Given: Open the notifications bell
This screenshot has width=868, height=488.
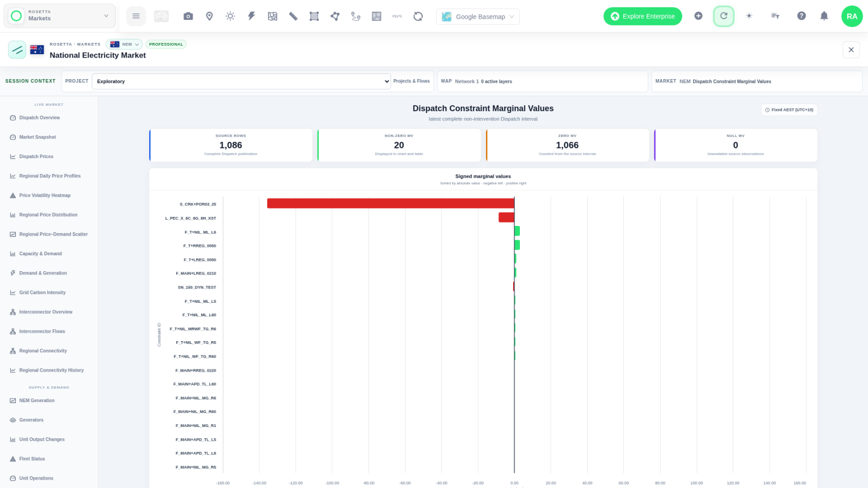Looking at the screenshot, I should coord(824,16).
